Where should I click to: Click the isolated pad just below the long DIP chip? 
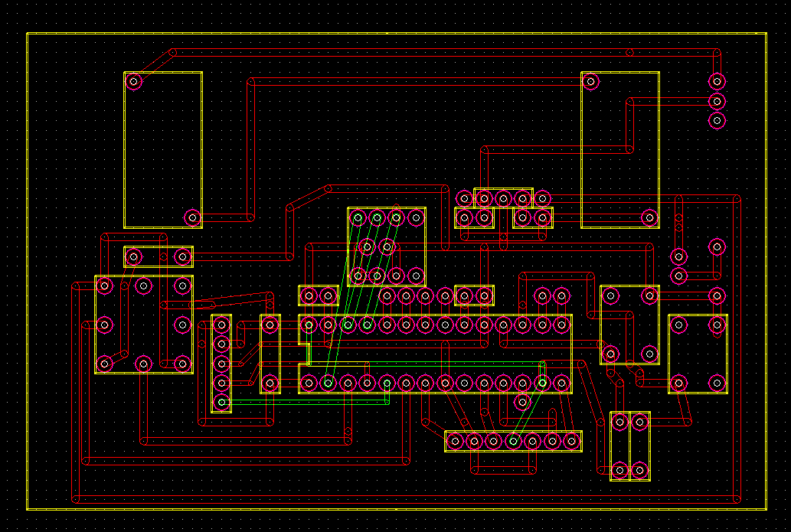[523, 402]
